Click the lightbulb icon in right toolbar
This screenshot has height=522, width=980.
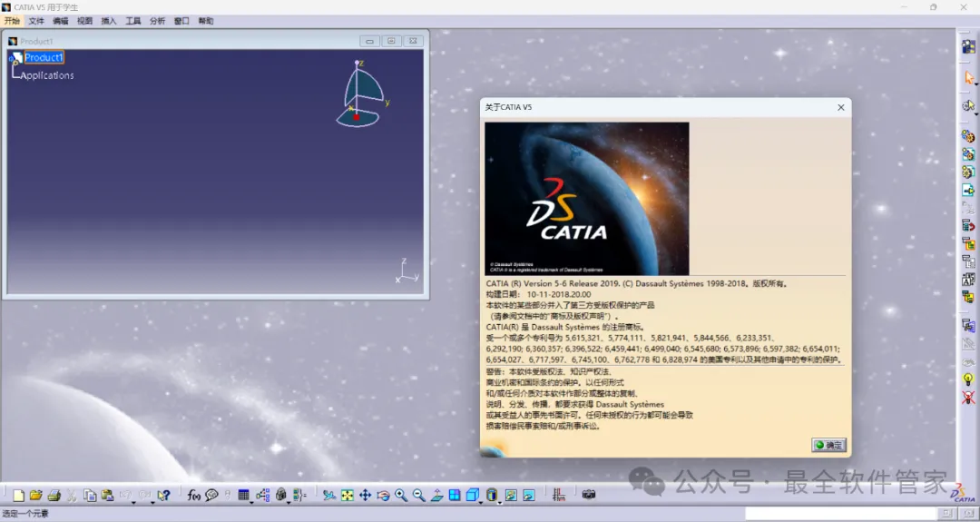[968, 379]
